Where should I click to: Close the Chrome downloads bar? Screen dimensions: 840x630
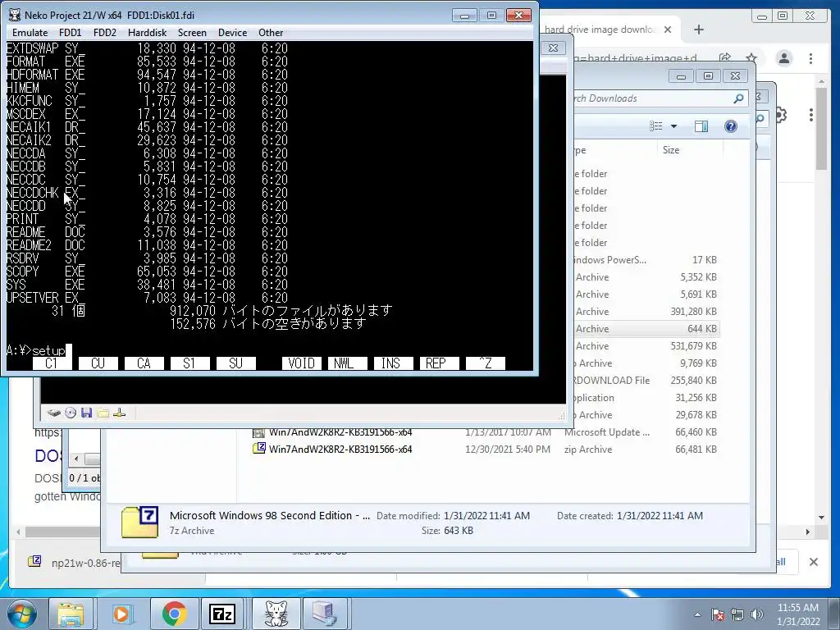click(x=813, y=562)
